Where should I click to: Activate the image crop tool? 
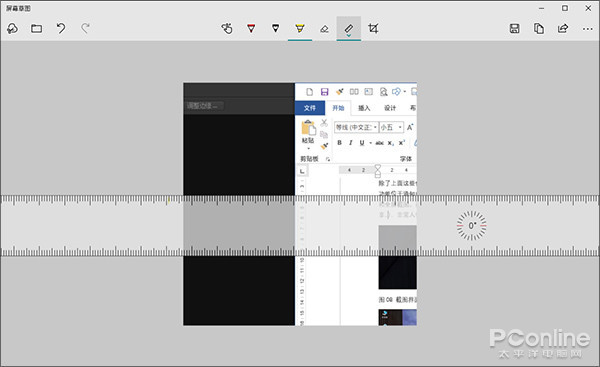click(x=373, y=28)
